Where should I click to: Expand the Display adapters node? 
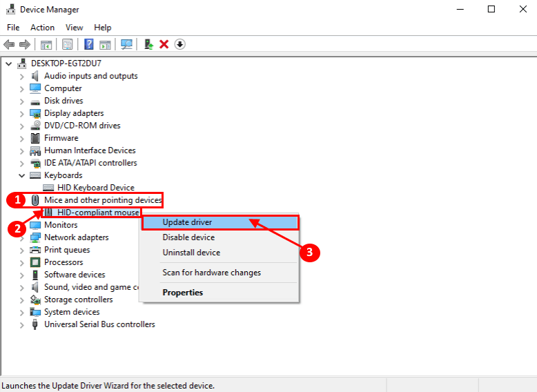coord(22,113)
